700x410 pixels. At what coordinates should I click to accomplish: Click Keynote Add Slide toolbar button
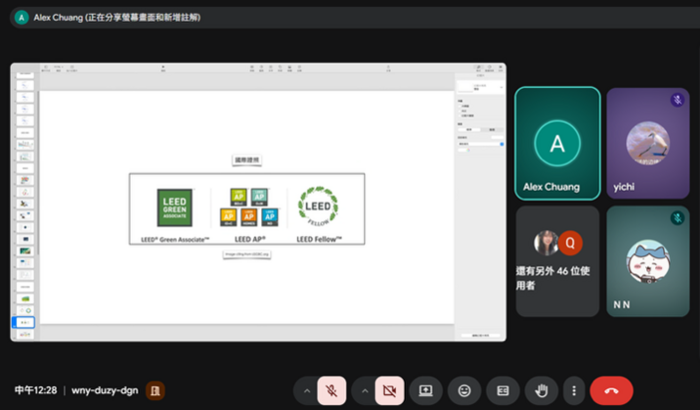(x=72, y=68)
